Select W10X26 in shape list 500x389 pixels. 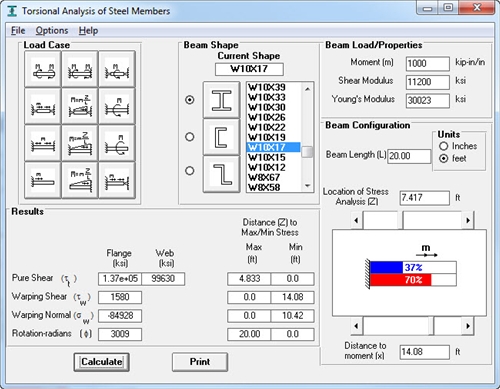coord(274,117)
